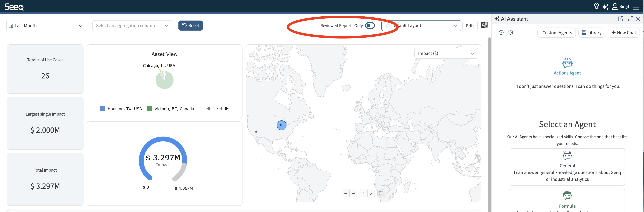644x212 pixels.
Task: Pop out the AI Assistant window
Action: coord(621,19)
